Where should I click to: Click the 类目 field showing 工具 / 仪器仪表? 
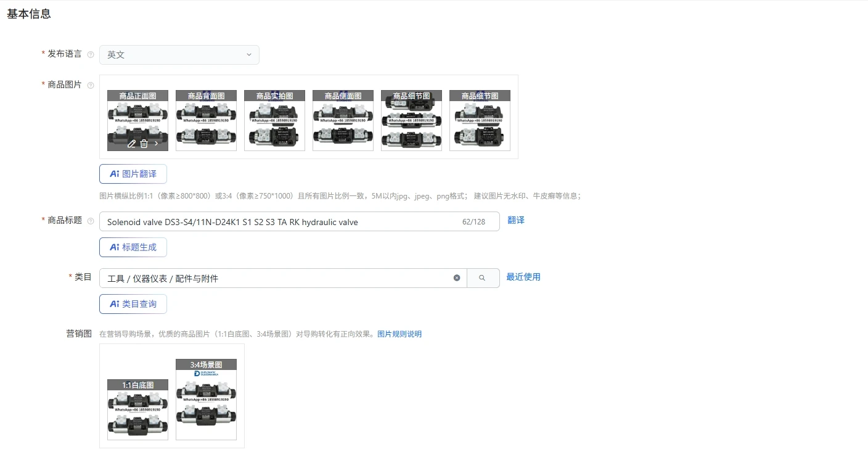pyautogui.click(x=283, y=278)
